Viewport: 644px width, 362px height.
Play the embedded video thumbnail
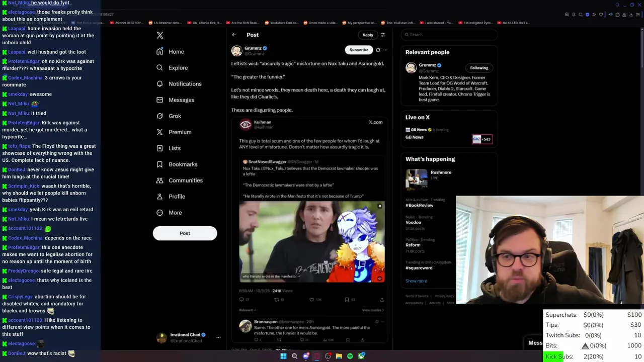click(x=312, y=241)
